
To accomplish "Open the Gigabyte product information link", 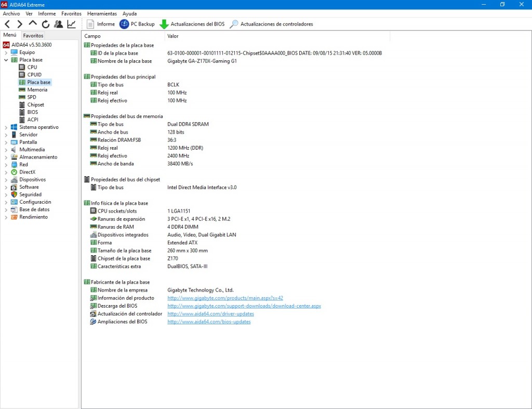I will (225, 298).
